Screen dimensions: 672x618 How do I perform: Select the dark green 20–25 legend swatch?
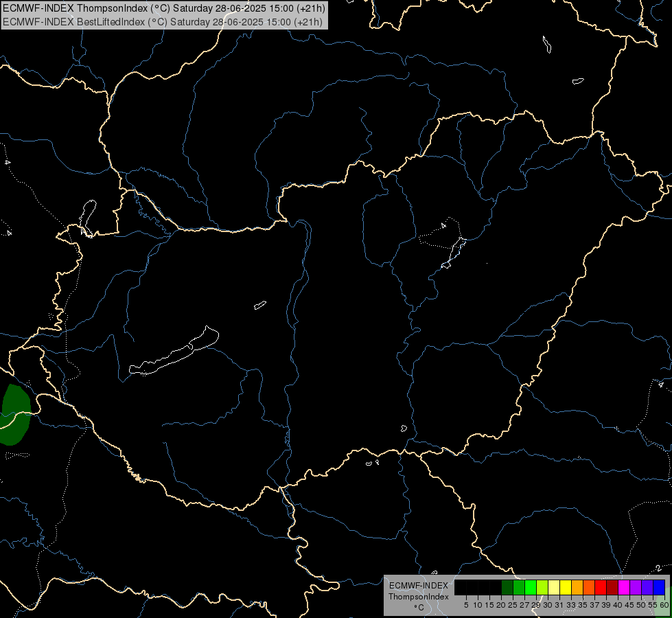(507, 587)
